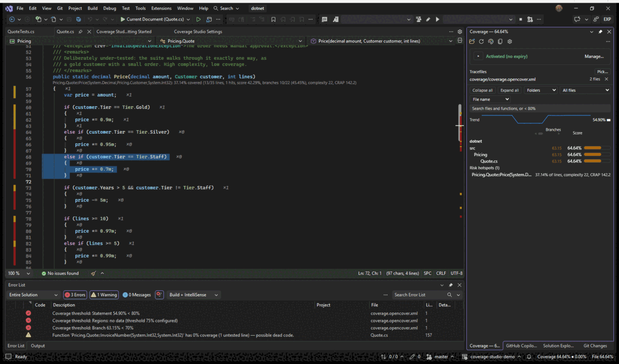The height and width of the screenshot is (364, 619).
Task: Pin the Coverage panel with pin icon
Action: 600,31
